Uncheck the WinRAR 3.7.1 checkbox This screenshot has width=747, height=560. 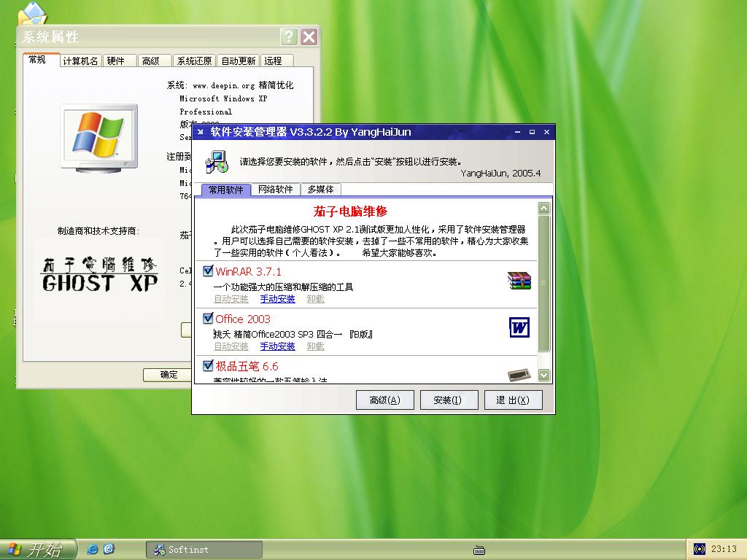coord(208,271)
